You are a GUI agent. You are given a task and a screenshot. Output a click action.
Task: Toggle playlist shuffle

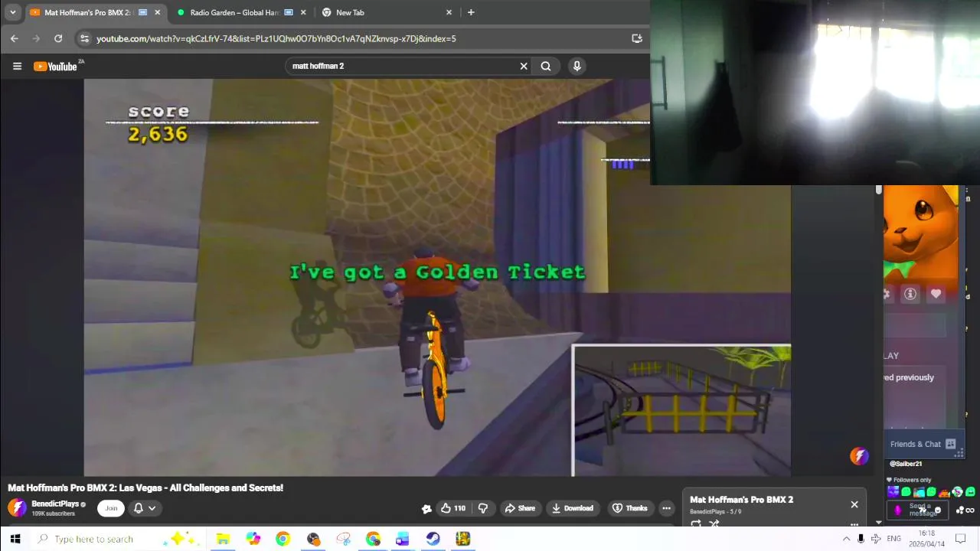tap(714, 524)
